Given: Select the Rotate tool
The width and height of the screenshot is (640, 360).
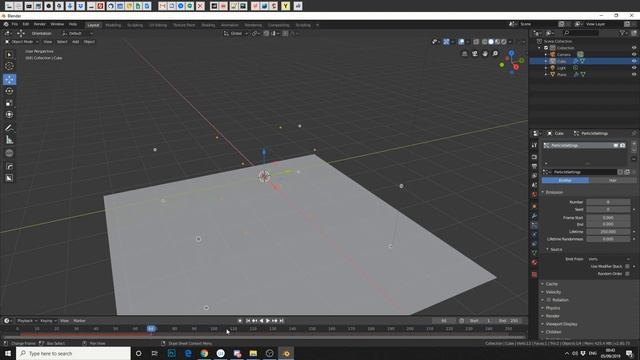Looking at the screenshot, I should click(x=9, y=91).
